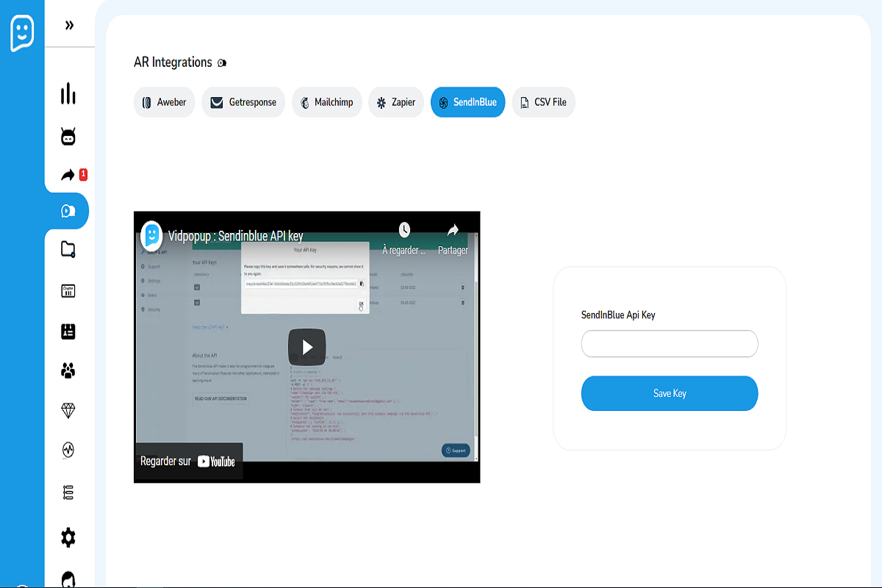Switch to the CSV File tab
Screen dimensions: 882x588
pos(544,102)
